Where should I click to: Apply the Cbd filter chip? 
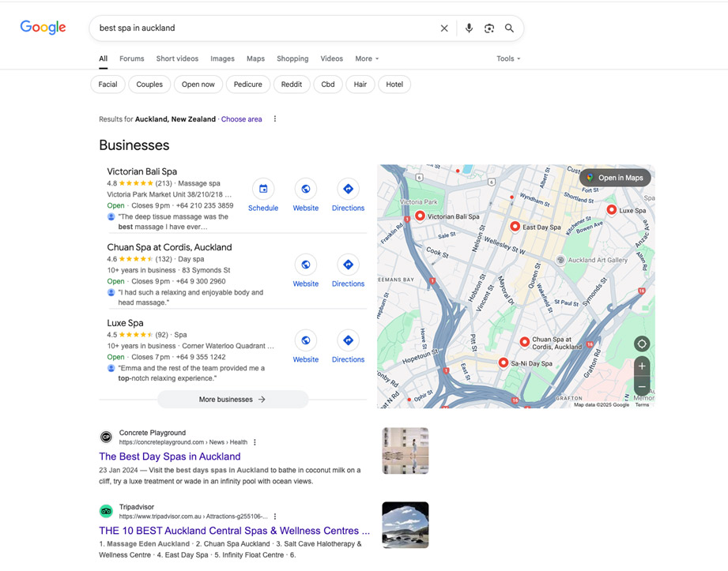pos(328,85)
